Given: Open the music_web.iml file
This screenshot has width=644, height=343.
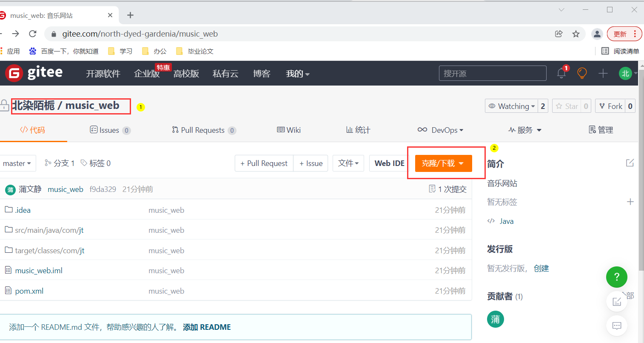Looking at the screenshot, I should pyautogui.click(x=39, y=271).
